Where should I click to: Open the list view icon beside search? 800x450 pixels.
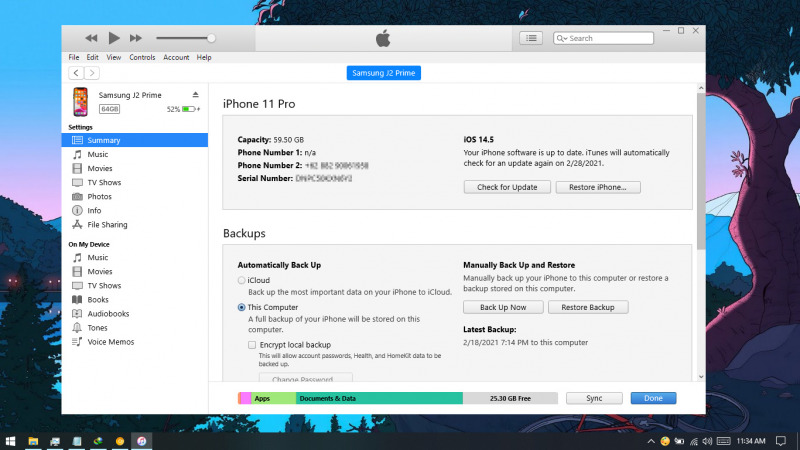click(531, 38)
